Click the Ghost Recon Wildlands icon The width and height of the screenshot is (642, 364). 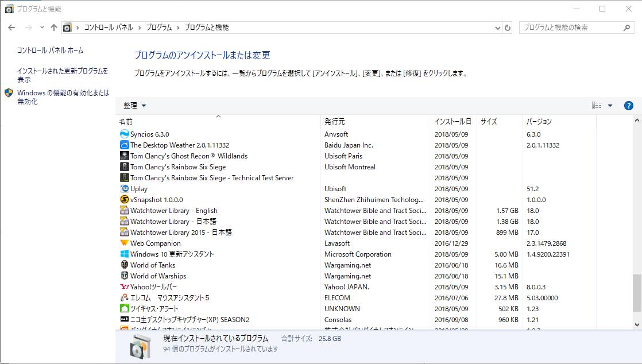click(x=125, y=156)
